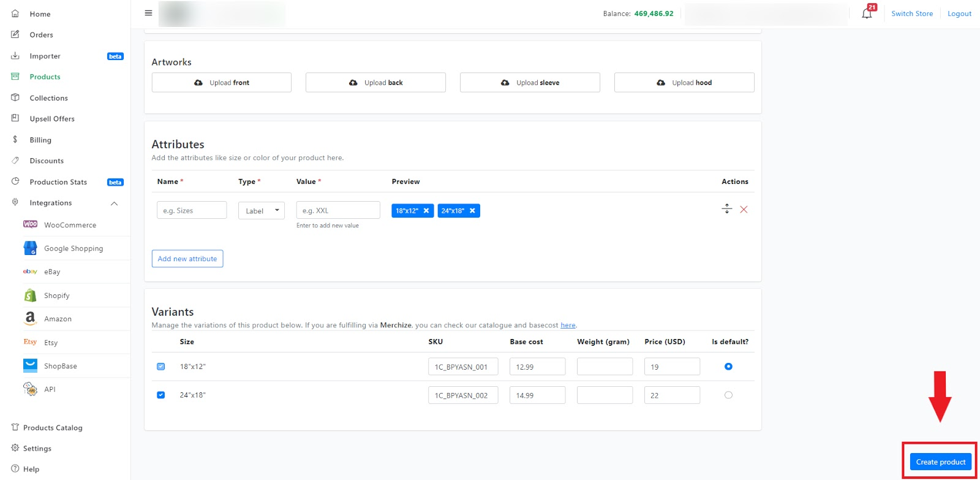Click the attribute Name input field
Screen dimensions: 980x480
(x=192, y=210)
